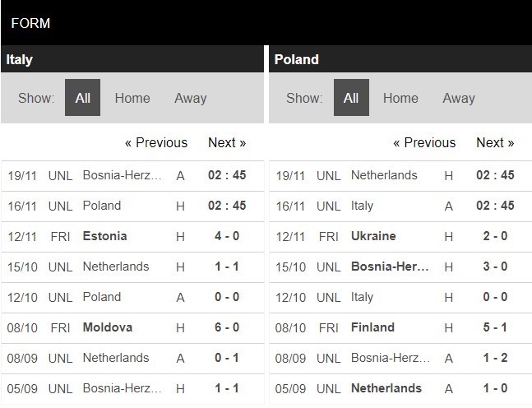Open Previous page of Poland results
The width and height of the screenshot is (532, 408).
(424, 142)
